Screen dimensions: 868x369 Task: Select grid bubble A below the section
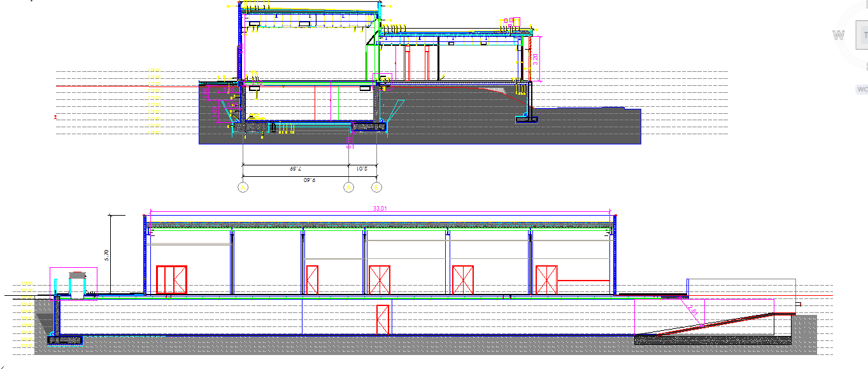[x=243, y=187]
